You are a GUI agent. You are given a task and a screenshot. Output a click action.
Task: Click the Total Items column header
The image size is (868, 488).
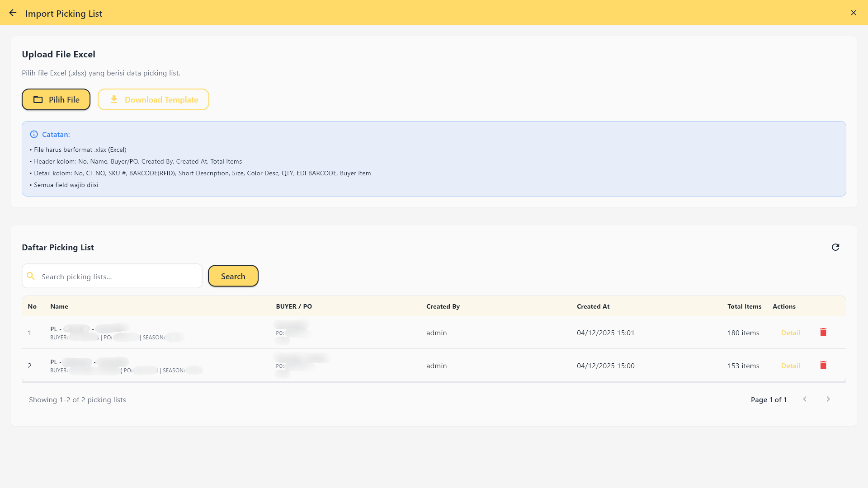point(744,306)
